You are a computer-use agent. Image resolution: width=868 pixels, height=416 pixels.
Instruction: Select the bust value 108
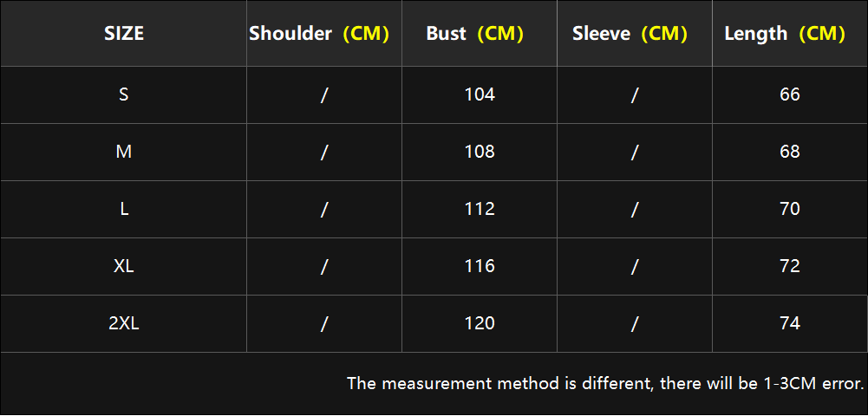point(480,152)
